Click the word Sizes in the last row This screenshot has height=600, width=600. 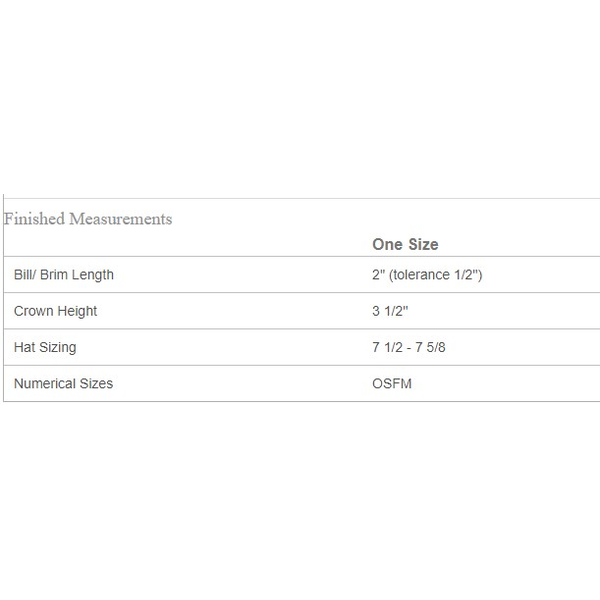pyautogui.click(x=96, y=383)
